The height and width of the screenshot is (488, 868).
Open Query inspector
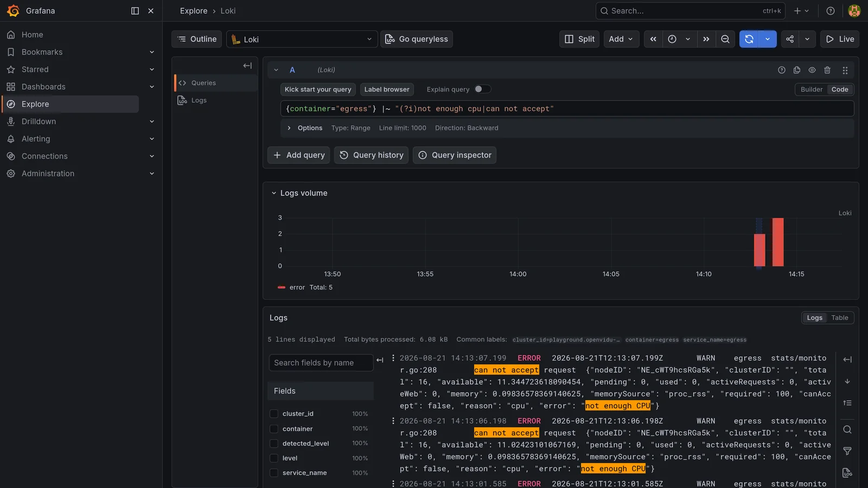(455, 155)
